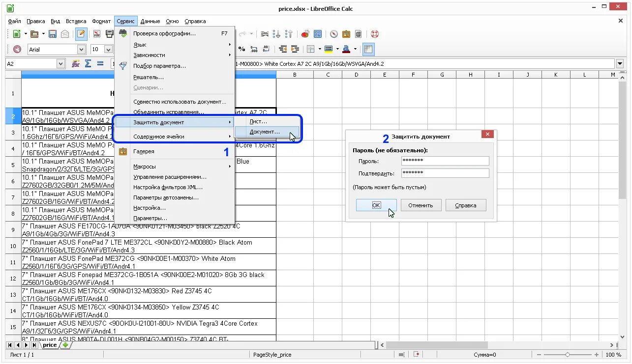Click the zoom-in plus button
Screen dimensions: 632x364
click(x=597, y=355)
